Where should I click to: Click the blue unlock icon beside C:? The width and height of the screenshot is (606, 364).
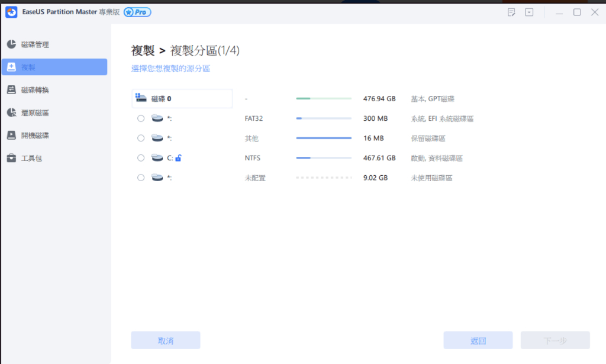[178, 158]
